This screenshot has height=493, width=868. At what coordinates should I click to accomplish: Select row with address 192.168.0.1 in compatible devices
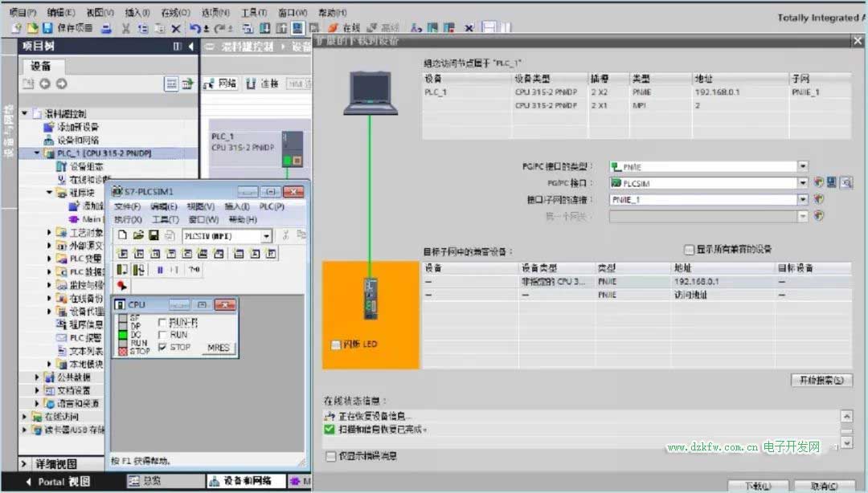point(637,282)
